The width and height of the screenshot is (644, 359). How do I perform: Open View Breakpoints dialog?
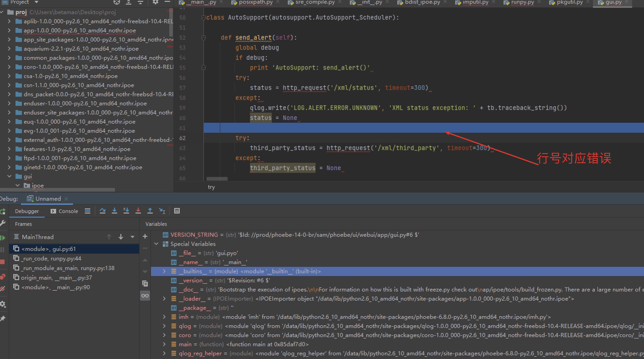(x=3, y=276)
